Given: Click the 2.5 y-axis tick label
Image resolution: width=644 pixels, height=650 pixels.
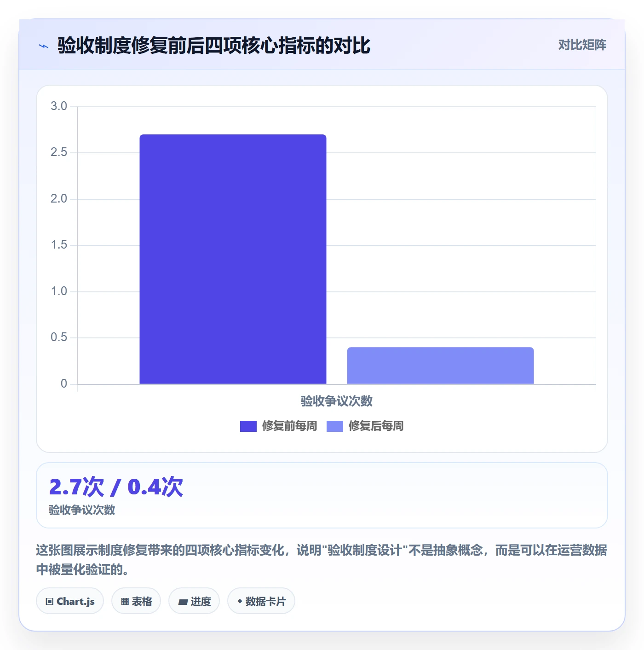Looking at the screenshot, I should tap(59, 152).
